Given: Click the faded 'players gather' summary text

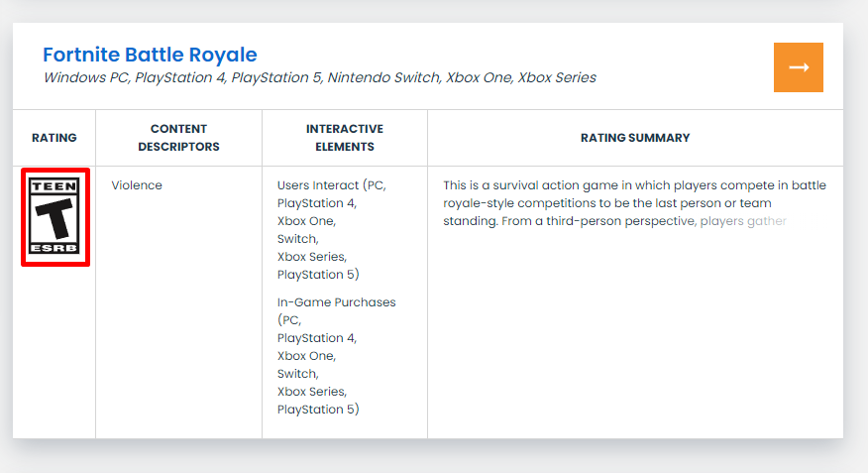Looking at the screenshot, I should [x=743, y=221].
